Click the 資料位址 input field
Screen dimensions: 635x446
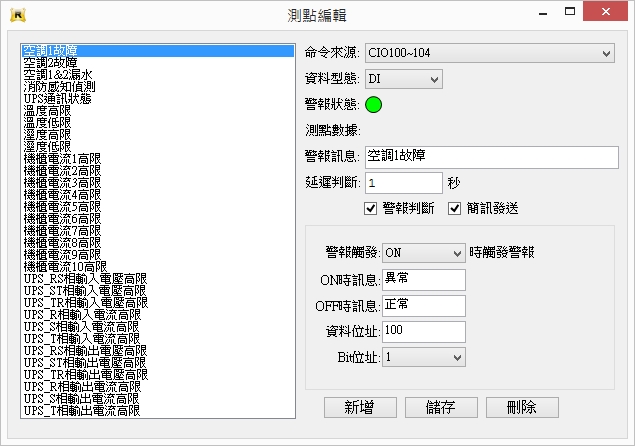[x=424, y=331]
